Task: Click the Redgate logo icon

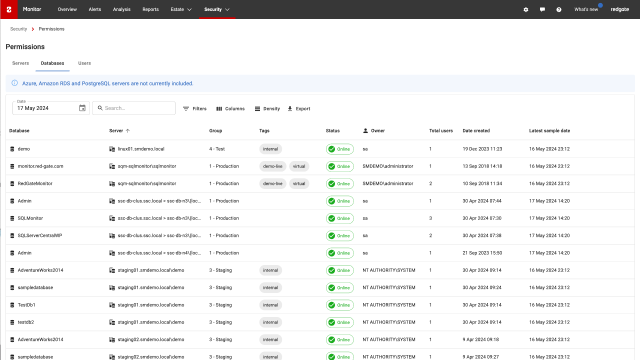Action: [9, 9]
